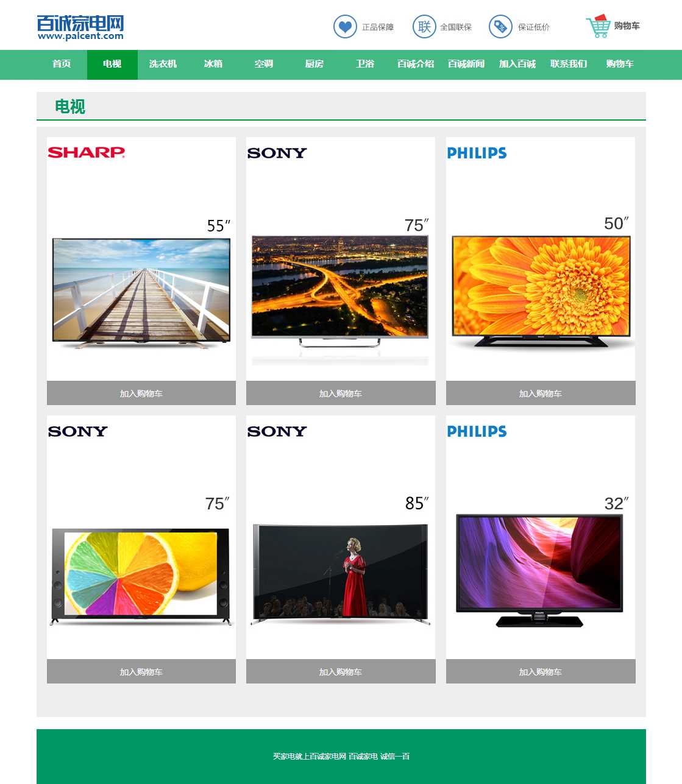Select the 洗衣机 navigation item
The height and width of the screenshot is (784, 682).
163,64
